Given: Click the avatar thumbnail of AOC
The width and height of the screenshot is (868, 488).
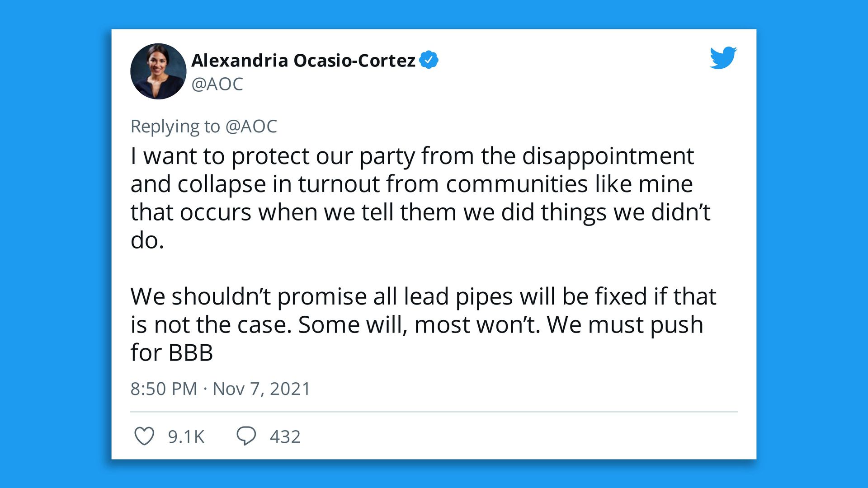Looking at the screenshot, I should coord(158,71).
